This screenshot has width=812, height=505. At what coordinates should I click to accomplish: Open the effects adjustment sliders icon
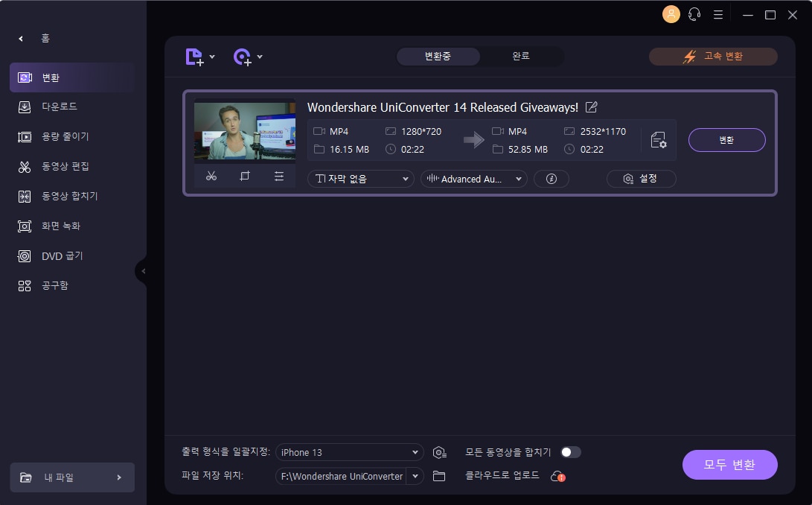coord(279,177)
